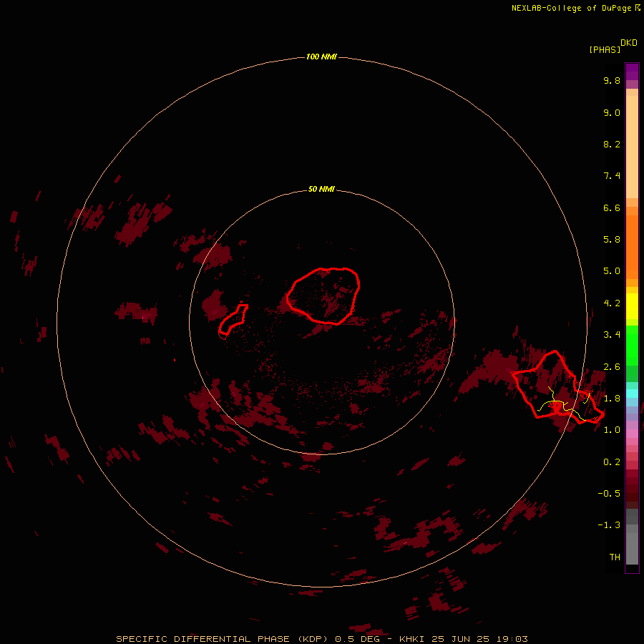Pick the purple segment topping the color bar
The image size is (644, 644).
632,72
